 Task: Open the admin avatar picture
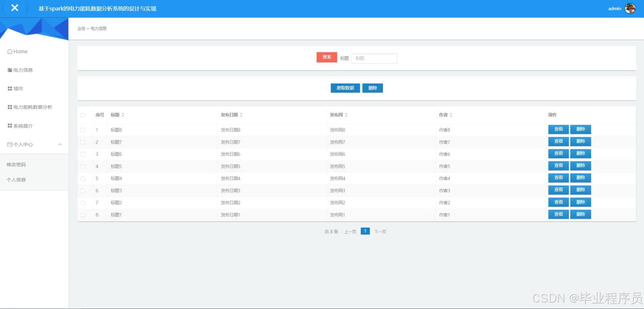pos(630,8)
